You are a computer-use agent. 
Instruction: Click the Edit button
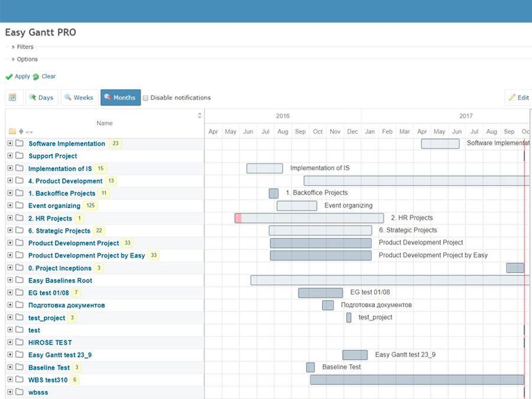(518, 98)
